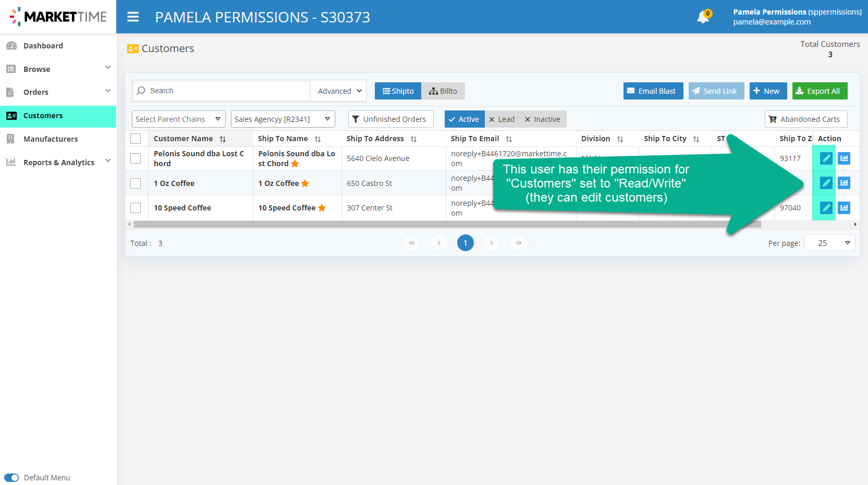Open the Select Parent Chains dropdown
Image resolution: width=868 pixels, height=485 pixels.
tap(178, 119)
